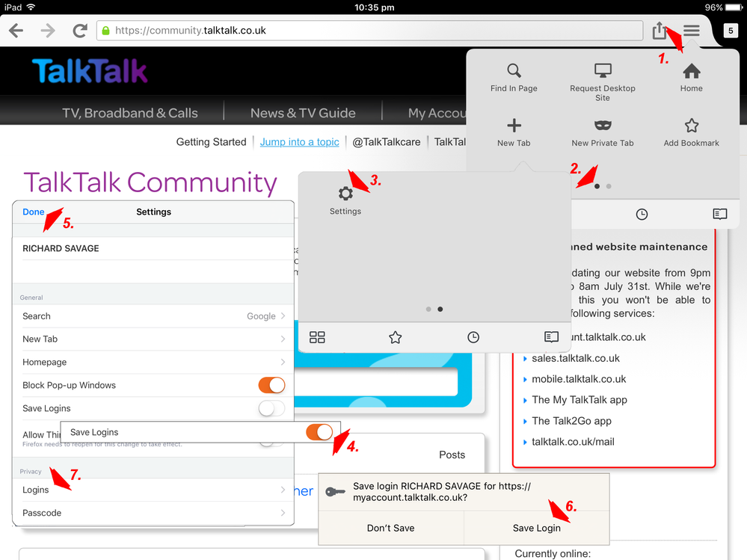This screenshot has height=560, width=747.
Task: Open the hamburger menu icon
Action: click(691, 31)
